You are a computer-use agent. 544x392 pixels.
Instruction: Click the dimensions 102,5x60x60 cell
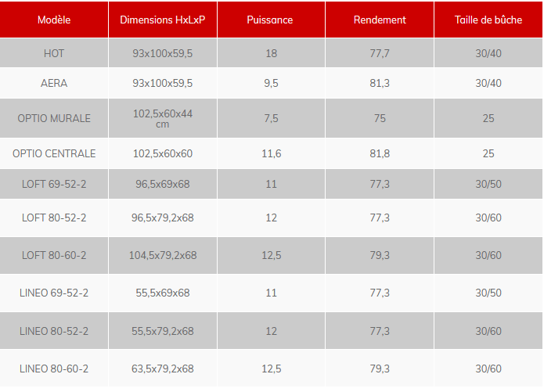[163, 153]
